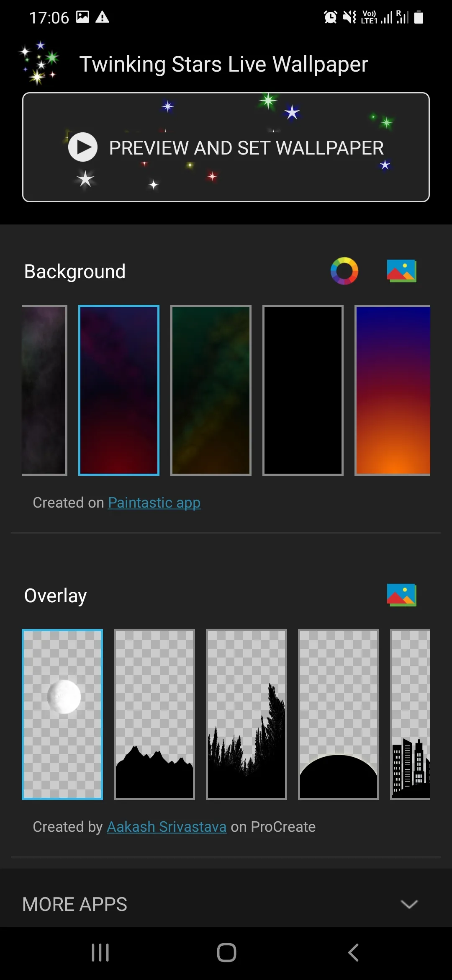Expand the MORE APPS chevron
Screen dimensions: 452x980
409,904
